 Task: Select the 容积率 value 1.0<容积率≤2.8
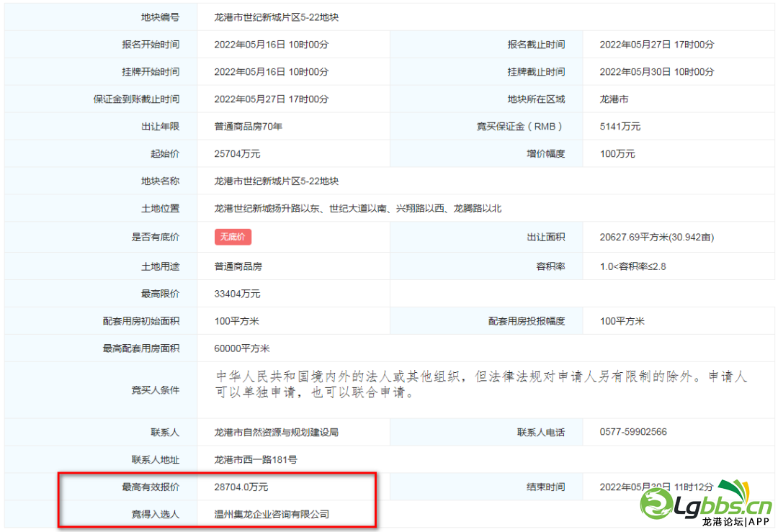[632, 266]
